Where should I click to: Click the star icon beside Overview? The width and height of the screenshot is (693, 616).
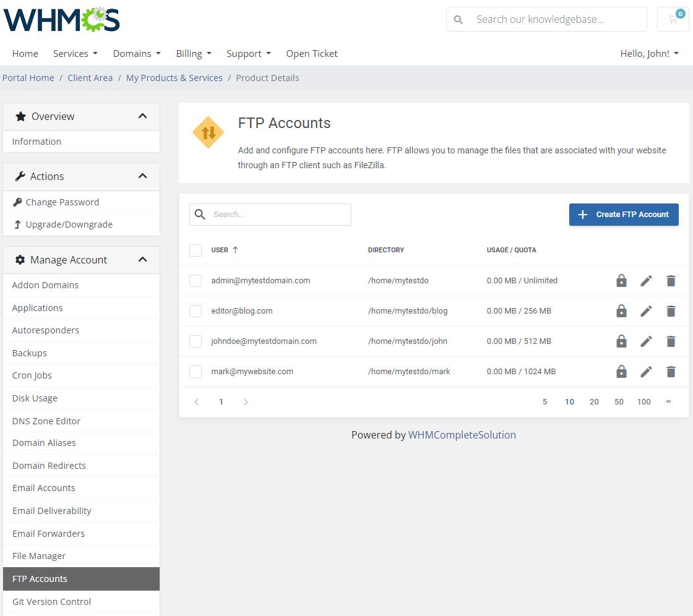coord(20,116)
